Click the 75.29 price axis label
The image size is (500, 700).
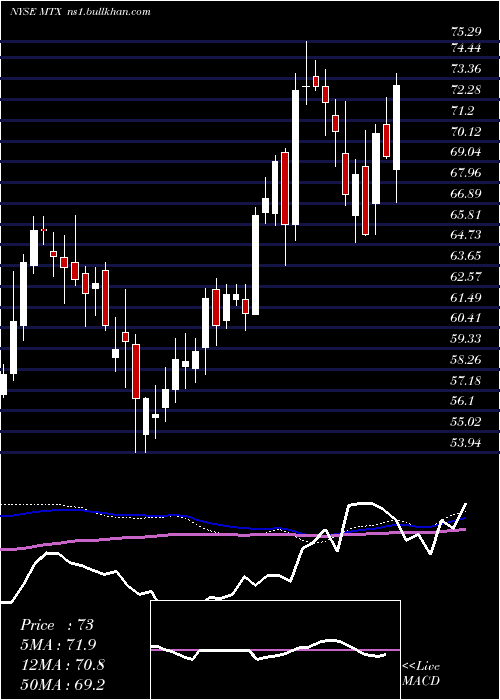click(466, 31)
